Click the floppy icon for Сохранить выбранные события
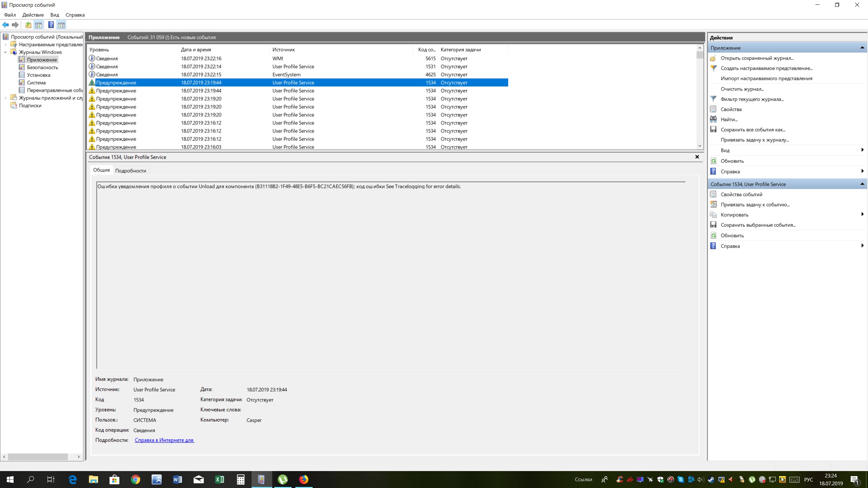This screenshot has width=868, height=488. click(x=713, y=225)
